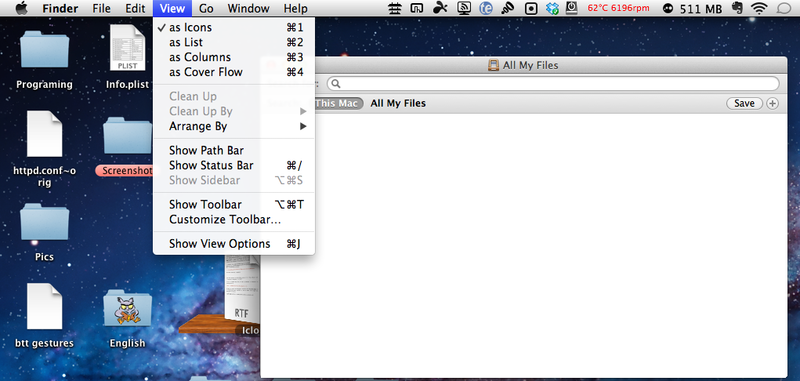Close the open View menu
The width and height of the screenshot is (800, 381).
pos(172,8)
